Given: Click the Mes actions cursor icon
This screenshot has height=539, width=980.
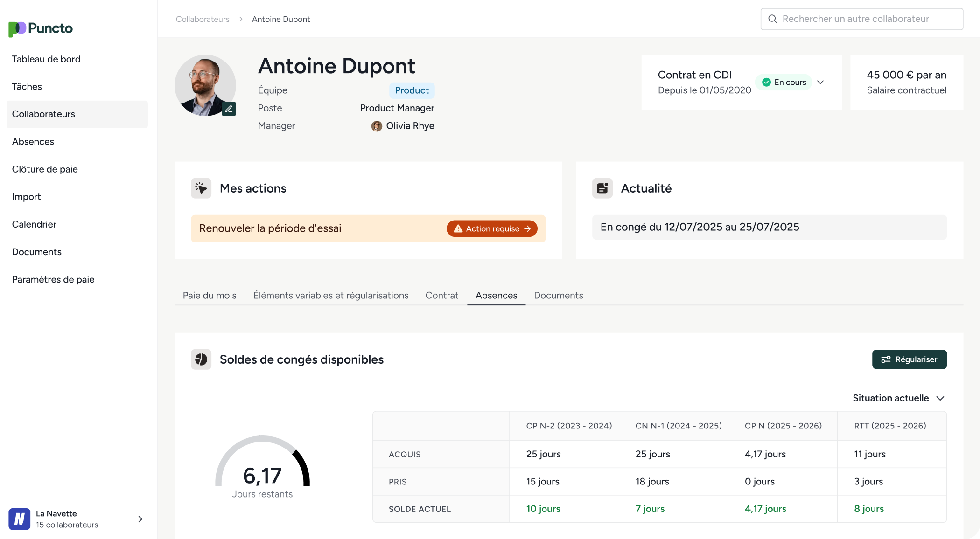Looking at the screenshot, I should pos(201,188).
